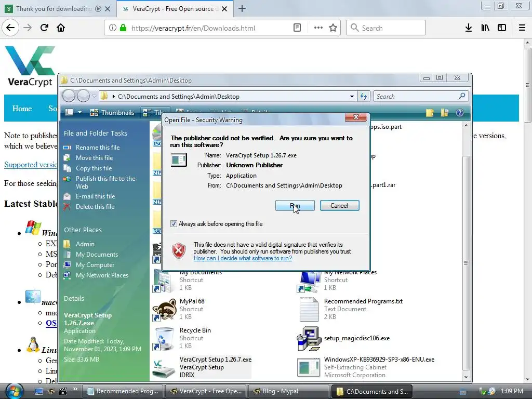Show the Firefox downloads arrow panel
Image resolution: width=532 pixels, height=399 pixels.
pyautogui.click(x=468, y=28)
